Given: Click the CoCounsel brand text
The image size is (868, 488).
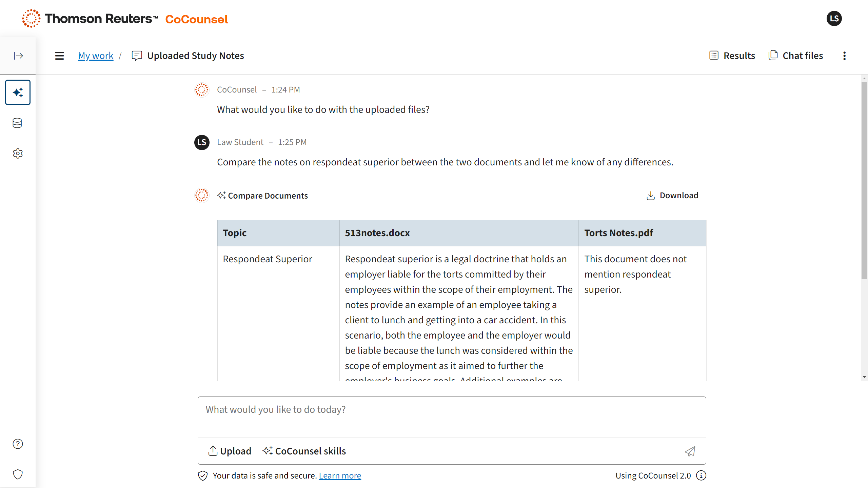Looking at the screenshot, I should 196,19.
